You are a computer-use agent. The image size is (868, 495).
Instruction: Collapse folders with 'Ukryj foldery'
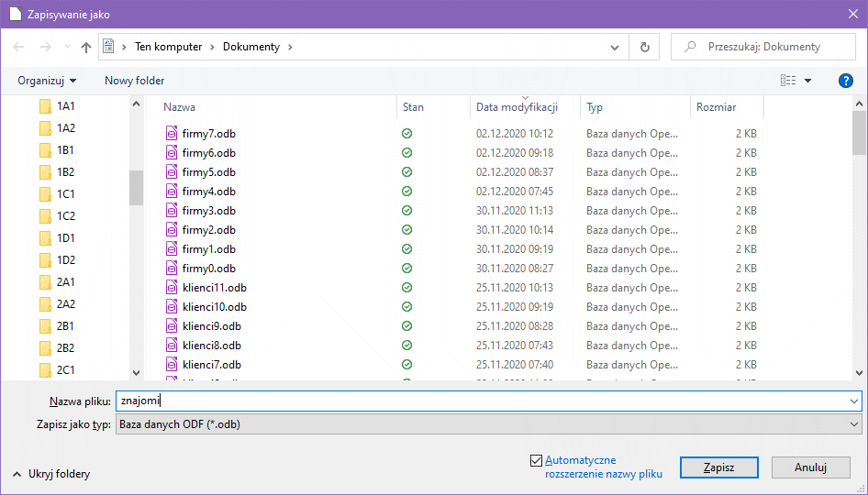click(51, 474)
